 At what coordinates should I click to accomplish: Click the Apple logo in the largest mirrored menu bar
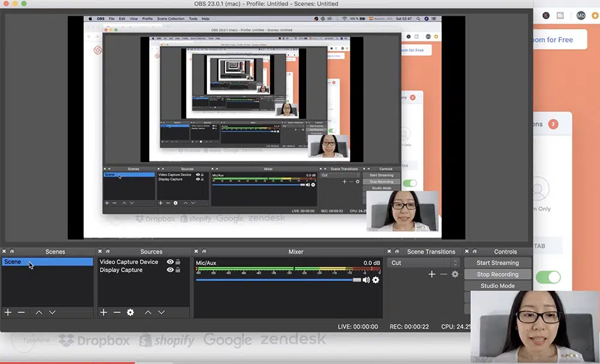point(91,19)
